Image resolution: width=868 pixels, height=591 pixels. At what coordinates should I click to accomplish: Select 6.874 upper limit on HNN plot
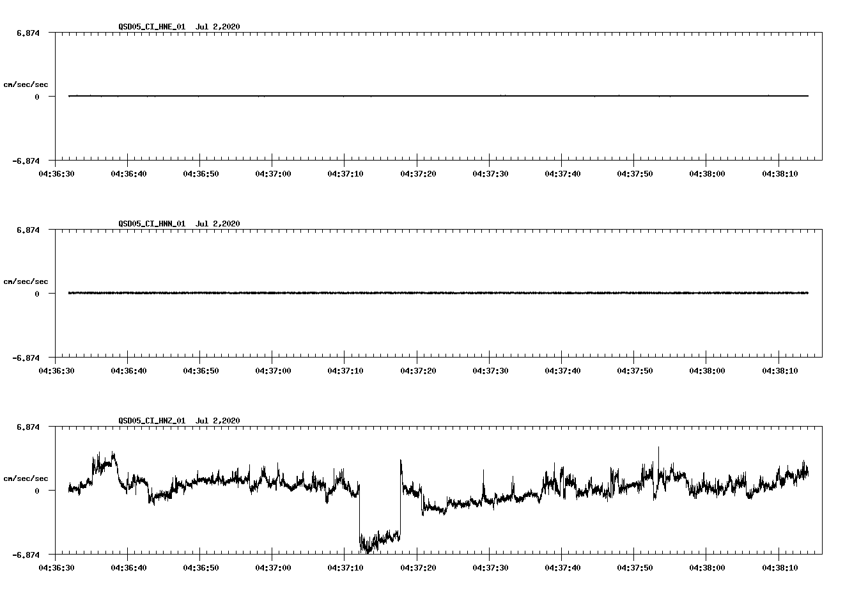[27, 230]
